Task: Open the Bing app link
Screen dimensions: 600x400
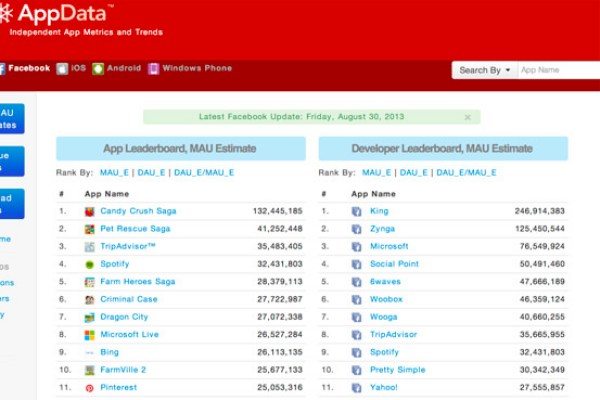Action: pos(109,352)
